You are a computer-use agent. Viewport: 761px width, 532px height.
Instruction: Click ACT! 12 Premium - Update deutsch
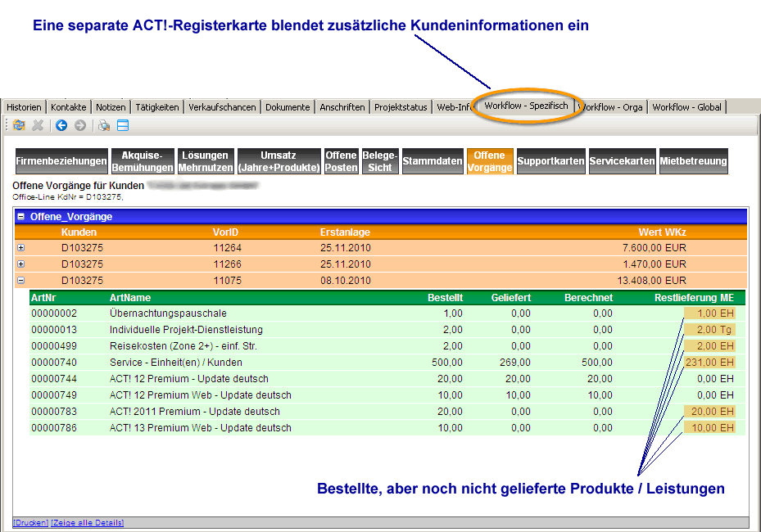(188, 379)
